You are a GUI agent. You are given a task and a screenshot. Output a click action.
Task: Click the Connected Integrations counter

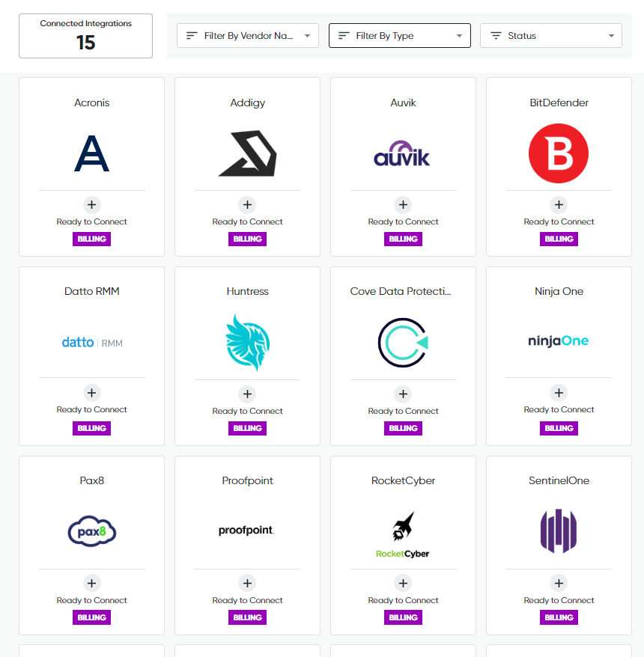[85, 35]
